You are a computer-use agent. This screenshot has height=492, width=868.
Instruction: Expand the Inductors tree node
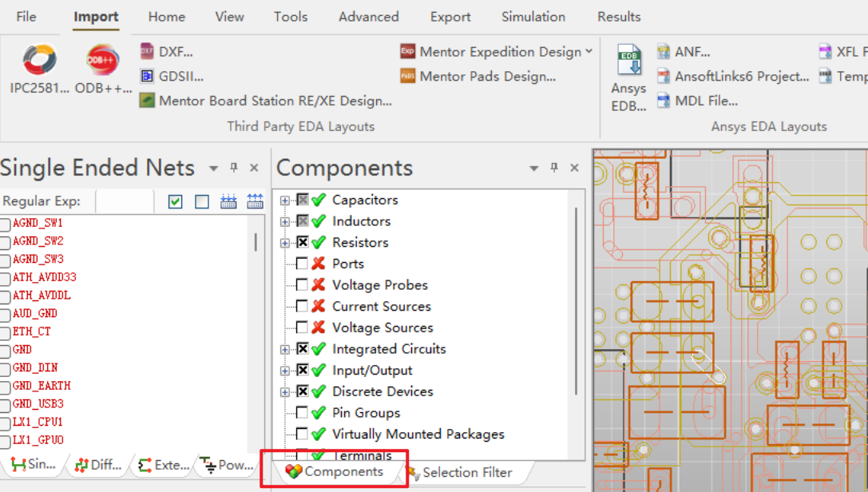[x=284, y=221]
